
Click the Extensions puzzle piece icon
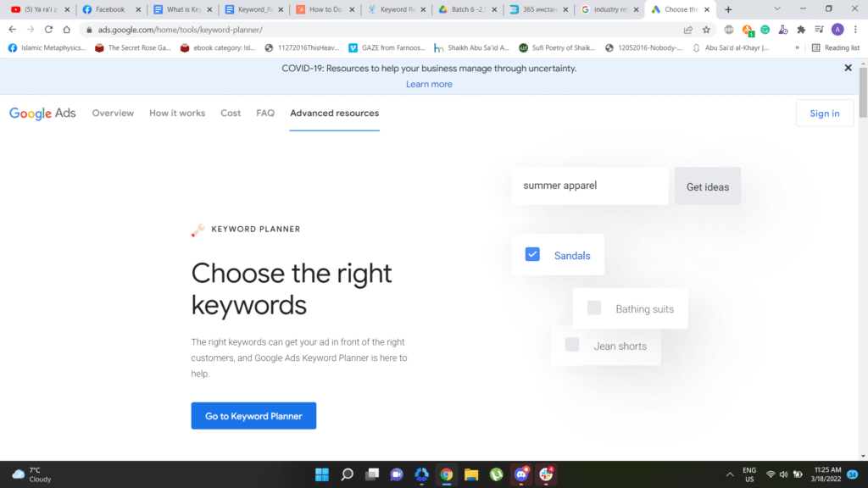click(x=801, y=29)
